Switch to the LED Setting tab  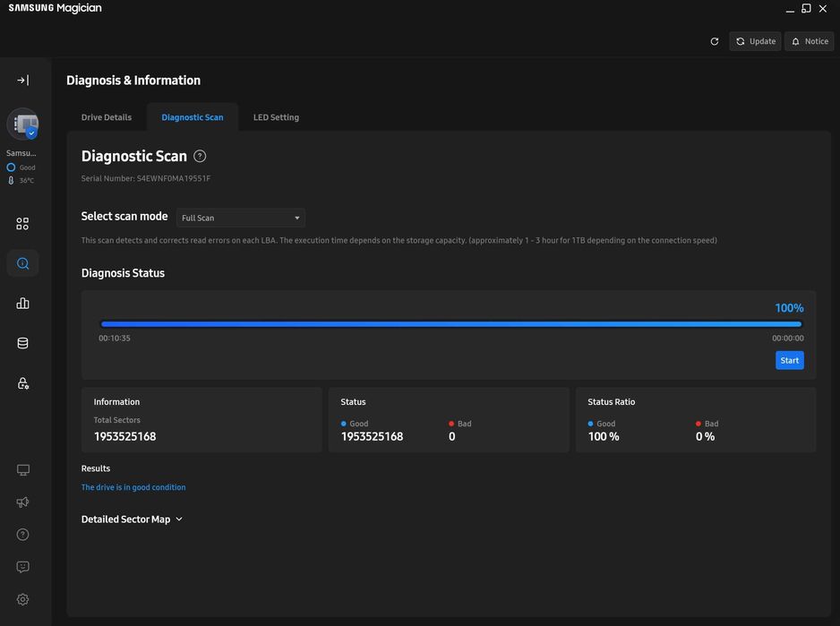pyautogui.click(x=276, y=117)
